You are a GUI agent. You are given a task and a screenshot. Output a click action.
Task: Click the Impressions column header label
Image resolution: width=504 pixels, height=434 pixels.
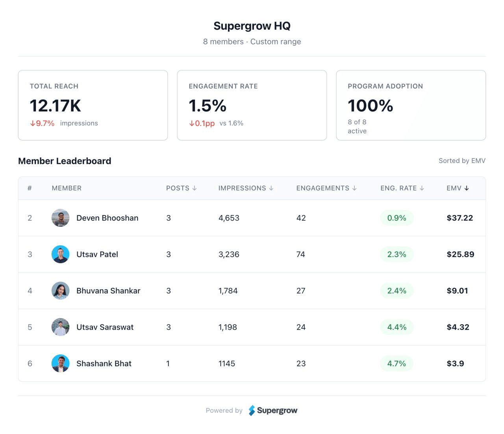tap(242, 188)
